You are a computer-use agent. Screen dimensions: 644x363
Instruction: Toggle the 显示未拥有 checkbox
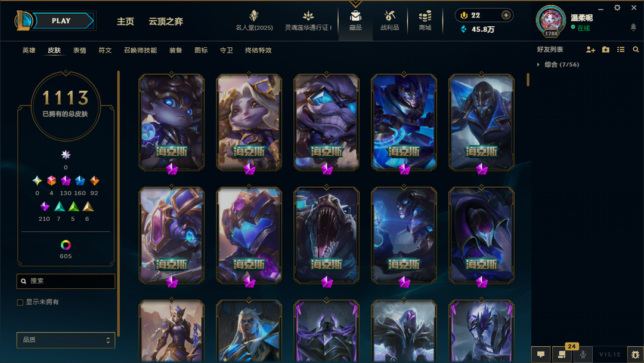20,302
